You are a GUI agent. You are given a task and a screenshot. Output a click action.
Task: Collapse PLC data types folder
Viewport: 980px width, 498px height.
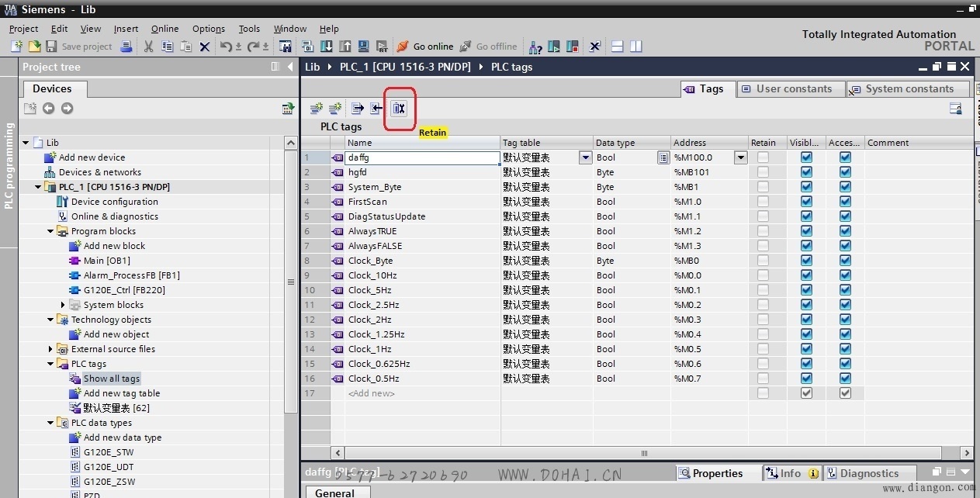[x=50, y=423]
